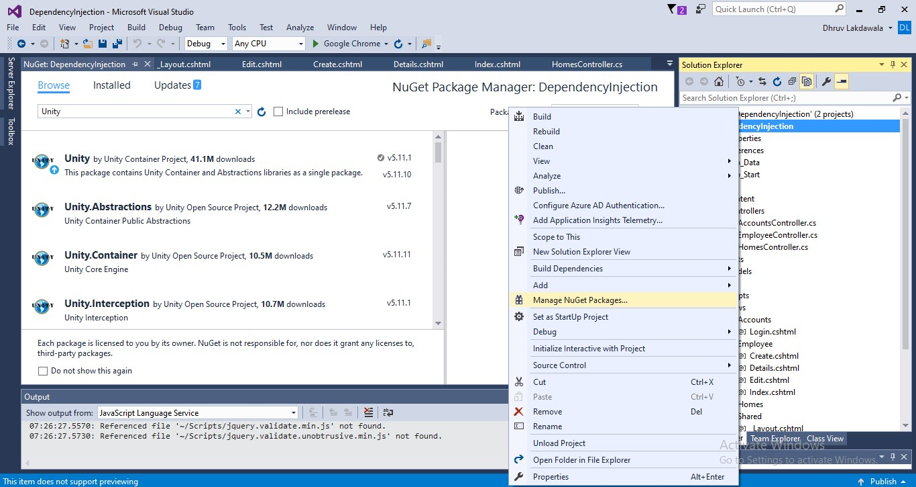This screenshot has height=487, width=916.
Task: Click the browser Refresh icon in toolbar
Action: click(398, 44)
